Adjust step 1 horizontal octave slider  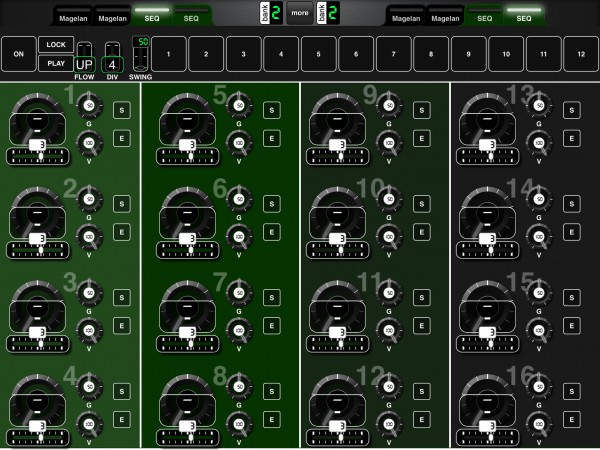pos(38,157)
